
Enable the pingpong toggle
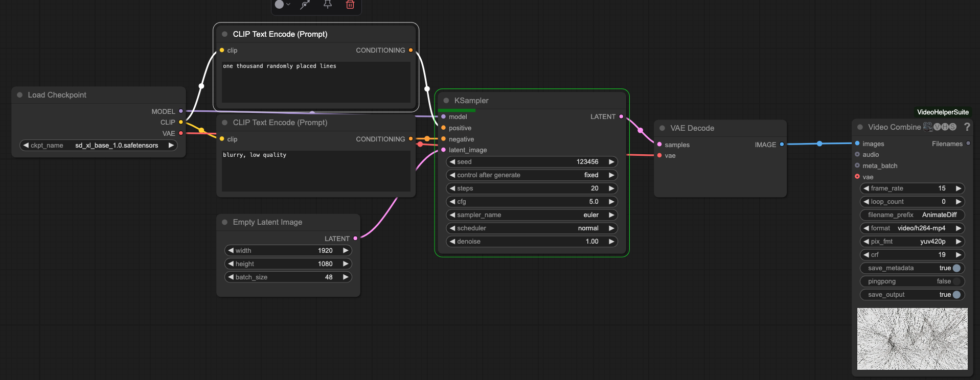click(956, 281)
